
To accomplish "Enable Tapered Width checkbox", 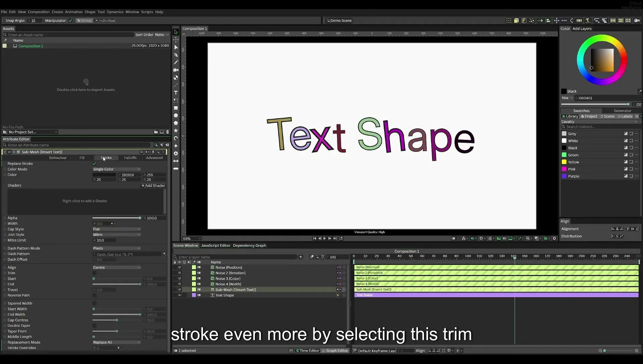I will tap(94, 303).
